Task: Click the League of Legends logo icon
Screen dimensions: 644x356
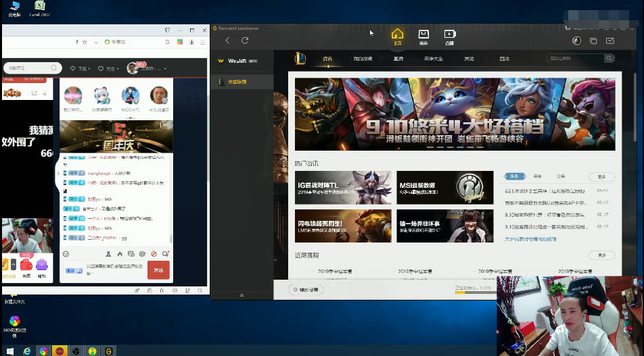Action: pyautogui.click(x=300, y=58)
